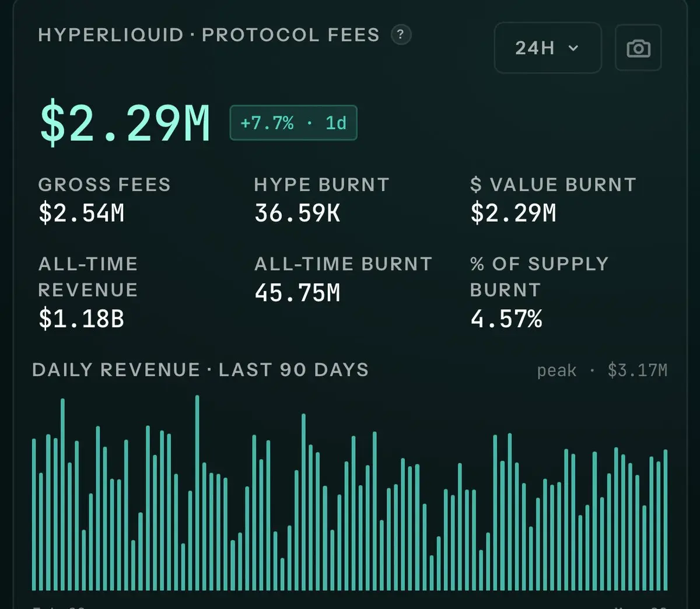Click the % of Supply Burnt label
Image resolution: width=700 pixels, height=609 pixels.
[539, 277]
